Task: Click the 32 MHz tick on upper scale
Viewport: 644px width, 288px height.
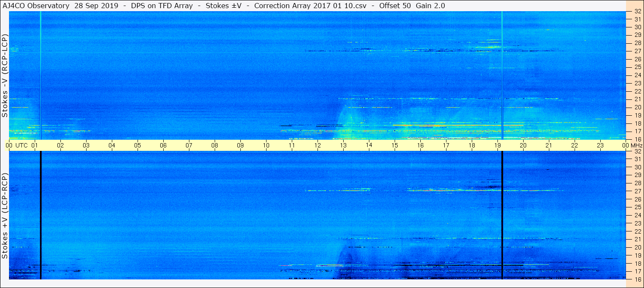Action: pos(637,11)
